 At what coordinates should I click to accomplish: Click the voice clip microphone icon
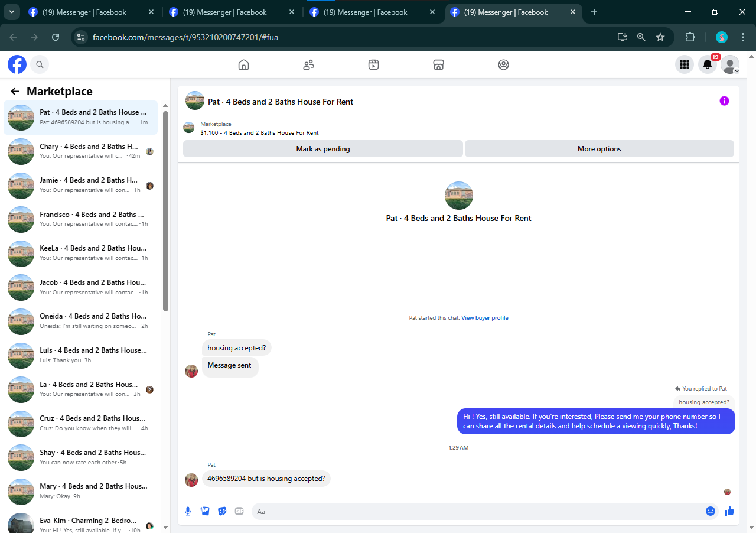pos(188,511)
